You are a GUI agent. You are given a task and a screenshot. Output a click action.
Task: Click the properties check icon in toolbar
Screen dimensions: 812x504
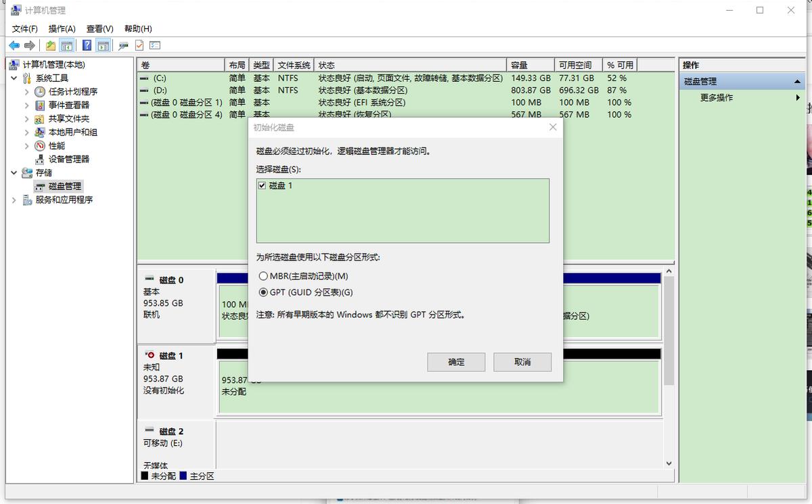(x=139, y=45)
